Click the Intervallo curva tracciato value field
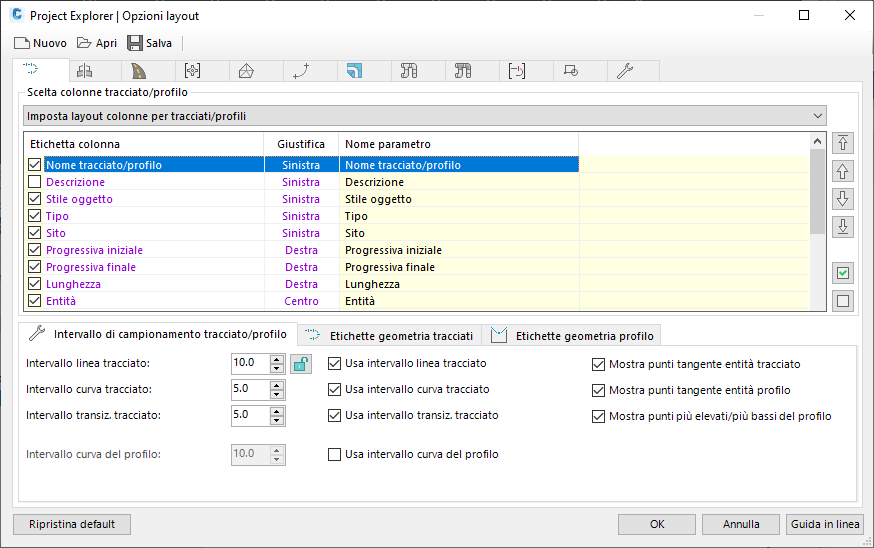 (250, 389)
